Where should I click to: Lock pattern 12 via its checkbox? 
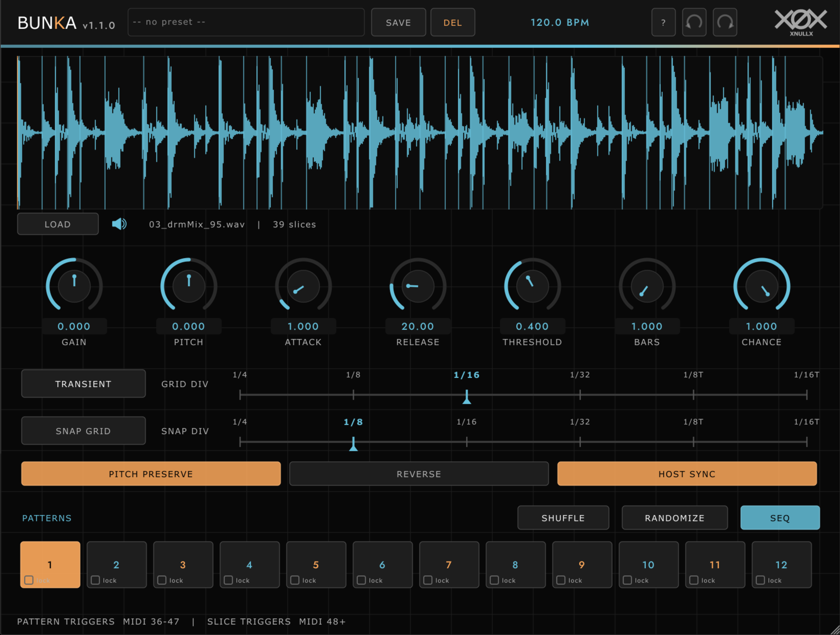pyautogui.click(x=760, y=580)
